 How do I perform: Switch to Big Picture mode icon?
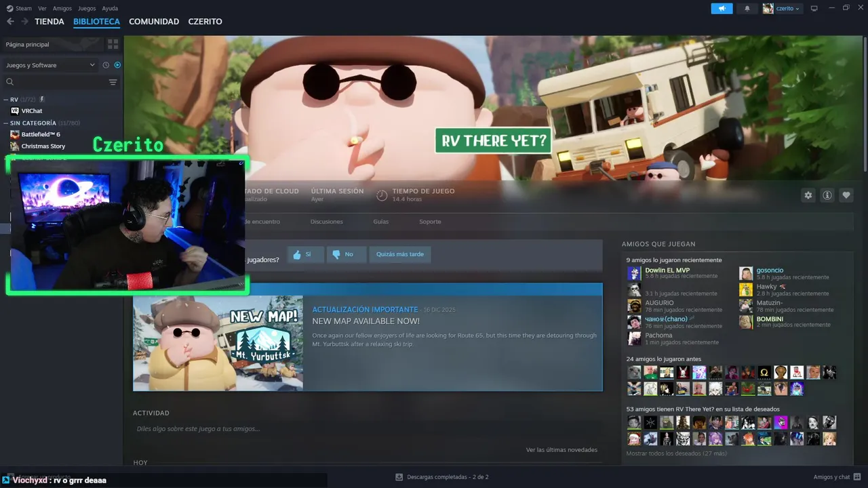click(x=814, y=8)
